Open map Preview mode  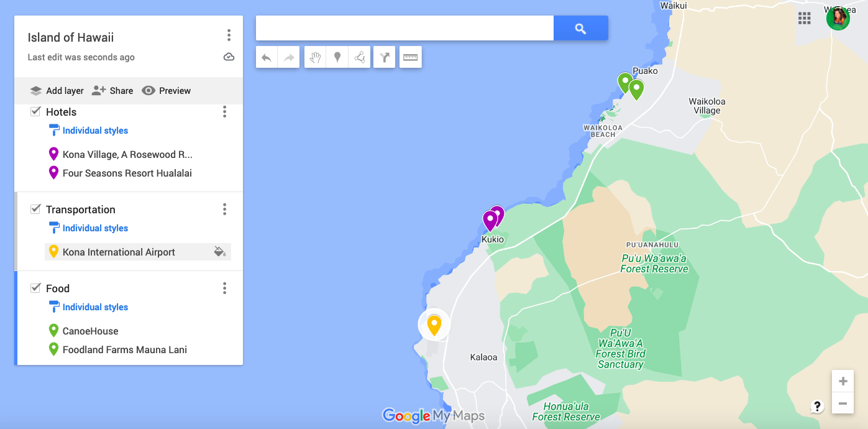tap(166, 90)
